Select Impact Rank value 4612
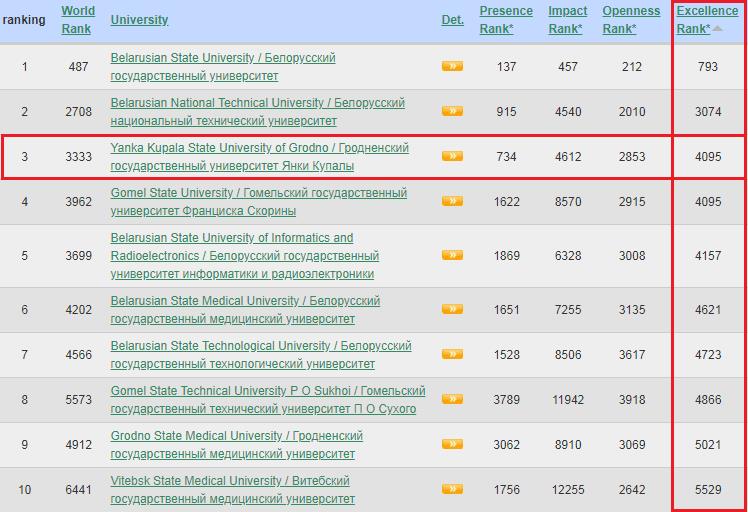748x512 pixels. pyautogui.click(x=568, y=157)
